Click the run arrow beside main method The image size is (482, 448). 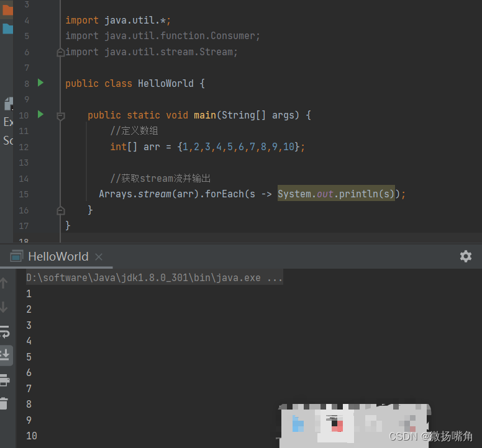pos(40,114)
